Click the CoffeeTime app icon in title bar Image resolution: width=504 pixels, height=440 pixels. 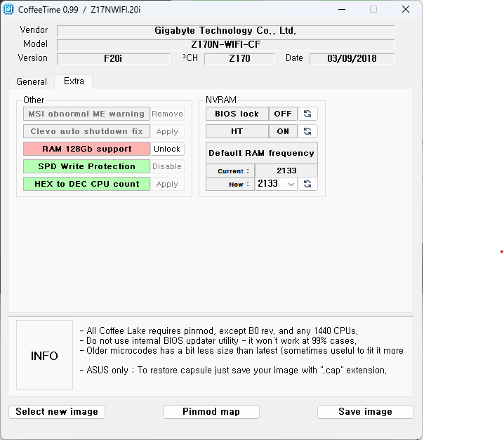click(8, 9)
